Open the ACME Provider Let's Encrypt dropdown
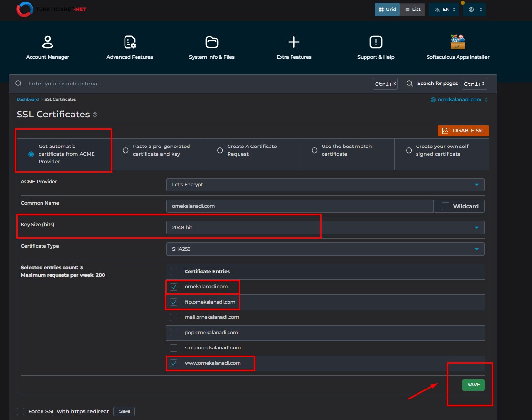This screenshot has width=532, height=420. (x=325, y=185)
